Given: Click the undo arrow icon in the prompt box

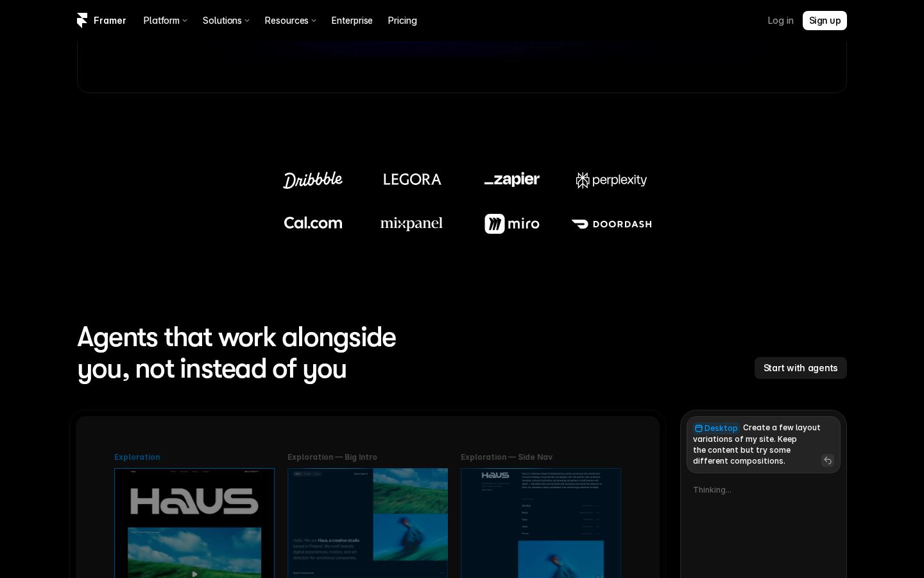Looking at the screenshot, I should [828, 460].
